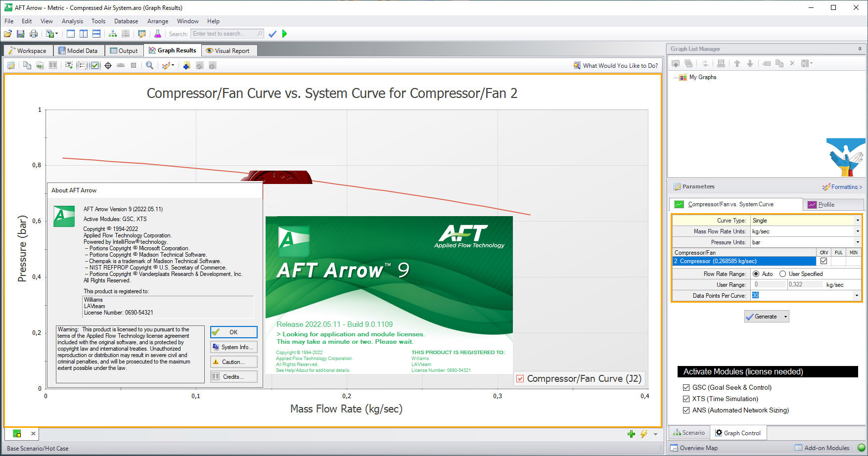Viewport: 868px width, 456px height.
Task: Print using the printer toolbar icon
Action: point(34,34)
